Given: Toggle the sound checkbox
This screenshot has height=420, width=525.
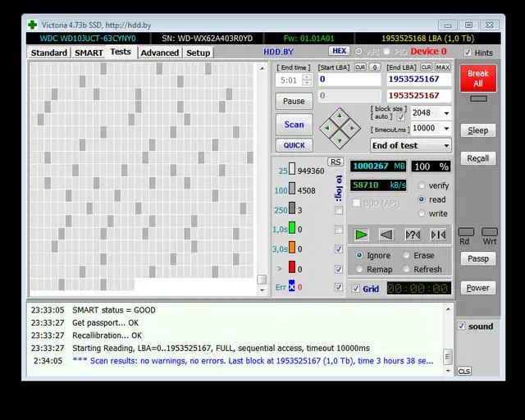Looking at the screenshot, I should (x=461, y=326).
